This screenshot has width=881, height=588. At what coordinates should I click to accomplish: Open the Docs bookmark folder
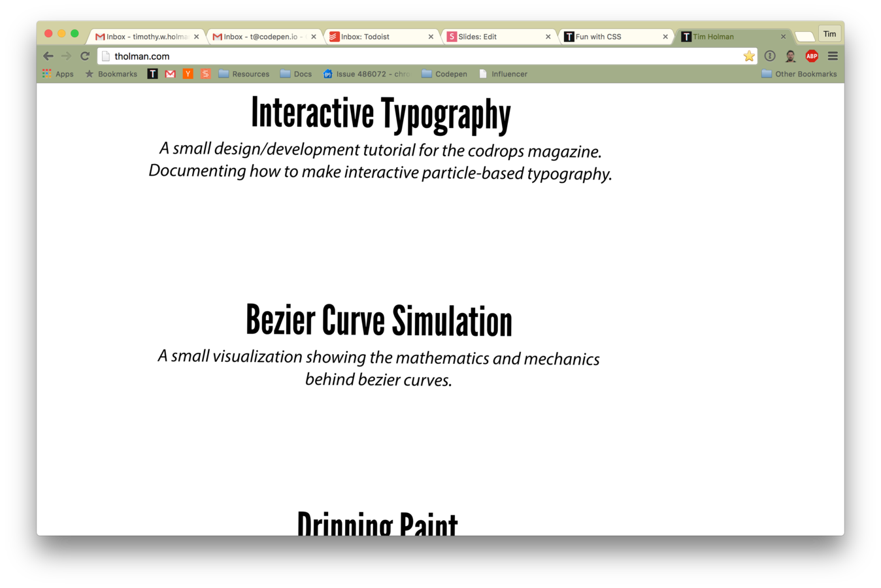(x=296, y=74)
